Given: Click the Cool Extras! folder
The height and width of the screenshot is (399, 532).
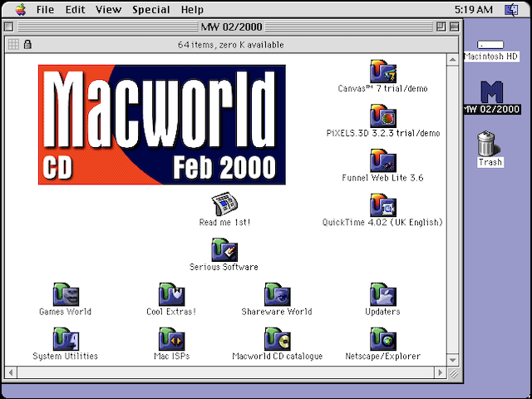Looking at the screenshot, I should [172, 294].
